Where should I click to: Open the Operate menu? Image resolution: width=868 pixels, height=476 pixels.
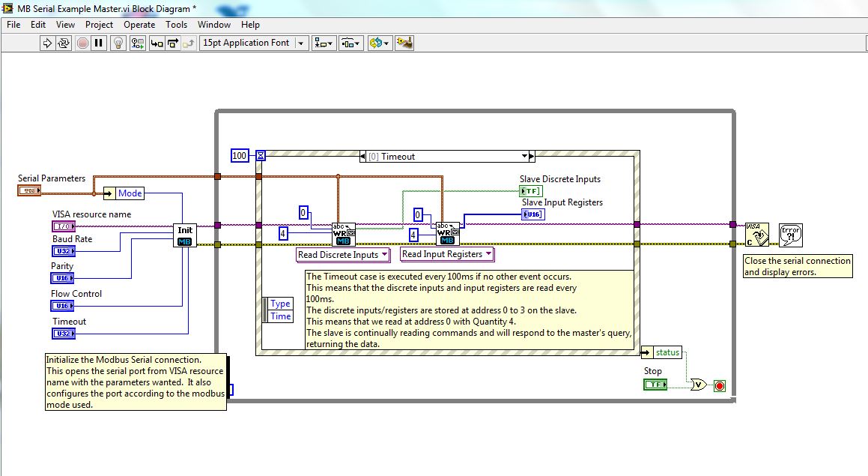tap(139, 25)
